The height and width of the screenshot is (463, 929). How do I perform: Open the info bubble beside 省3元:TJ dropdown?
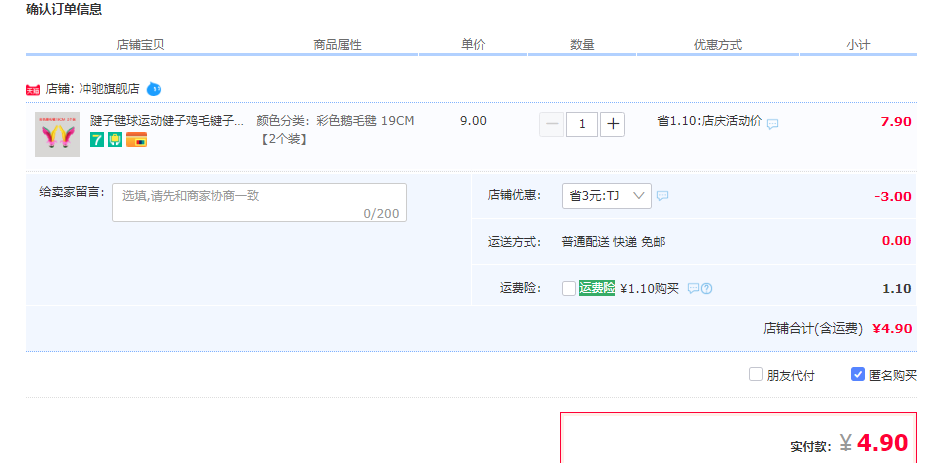point(662,195)
